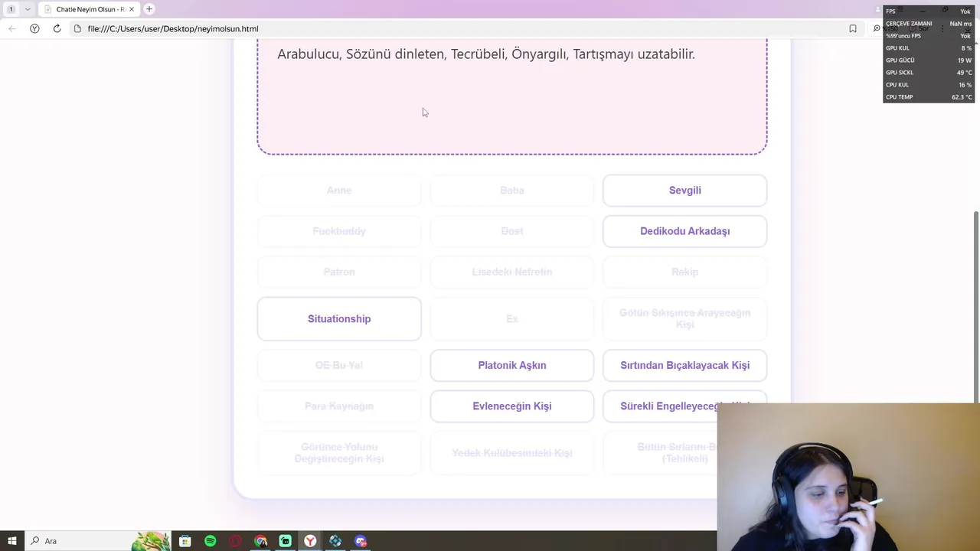Open Spotify from the taskbar

pyautogui.click(x=210, y=541)
